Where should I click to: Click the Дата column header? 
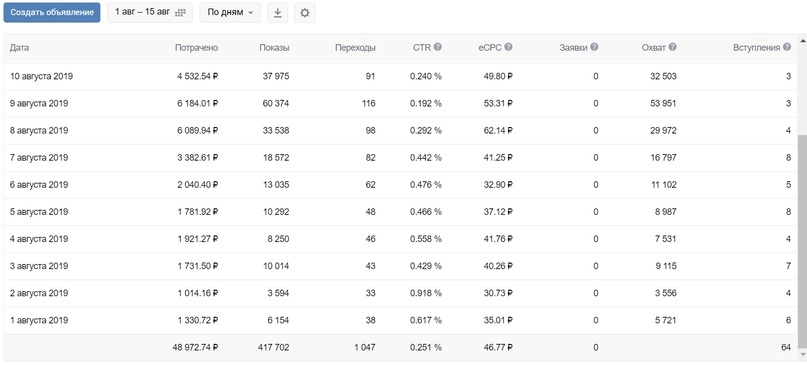[x=20, y=47]
